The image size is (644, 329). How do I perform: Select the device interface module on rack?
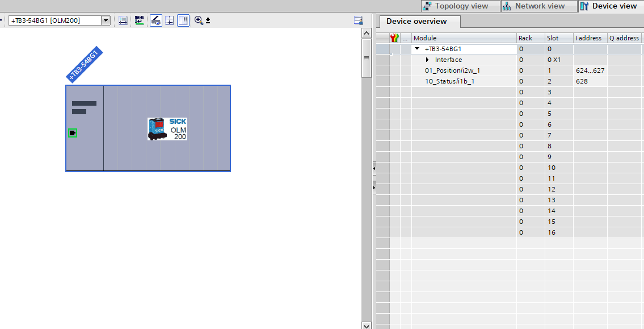pos(85,128)
